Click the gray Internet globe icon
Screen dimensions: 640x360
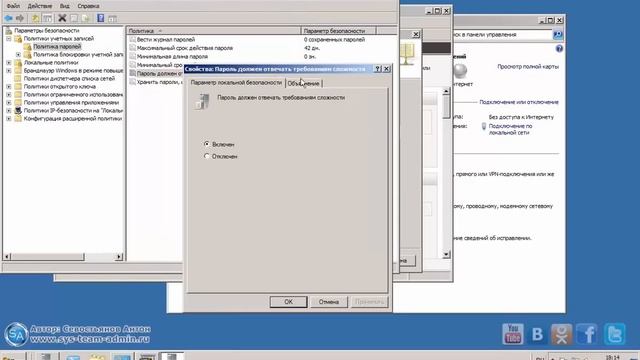(x=460, y=71)
